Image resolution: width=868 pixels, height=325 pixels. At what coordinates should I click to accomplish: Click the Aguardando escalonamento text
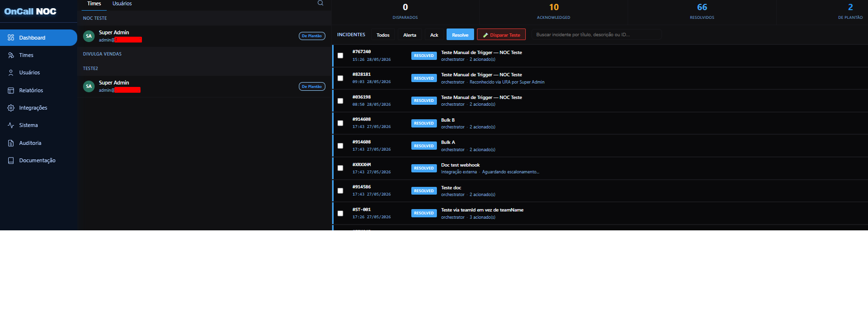(x=511, y=172)
